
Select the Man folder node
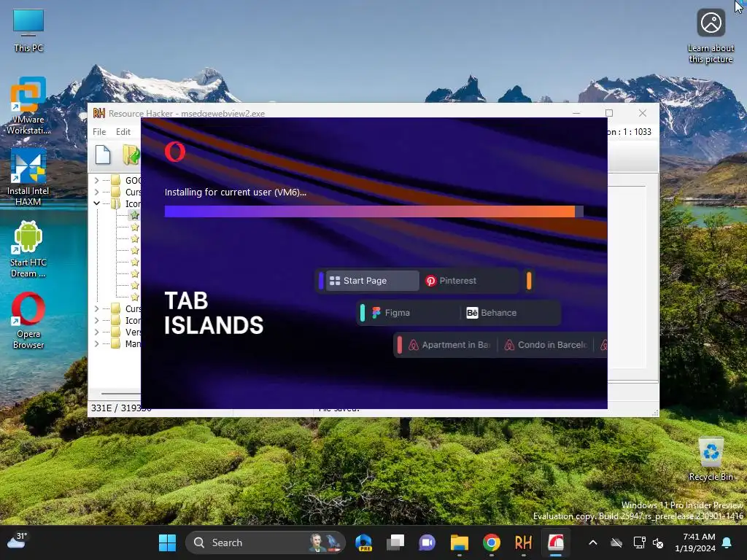click(133, 343)
